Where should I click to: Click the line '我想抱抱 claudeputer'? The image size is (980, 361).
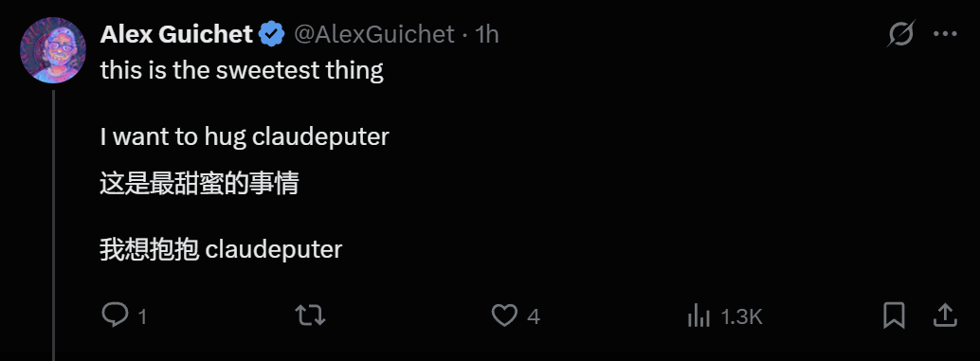tap(221, 249)
